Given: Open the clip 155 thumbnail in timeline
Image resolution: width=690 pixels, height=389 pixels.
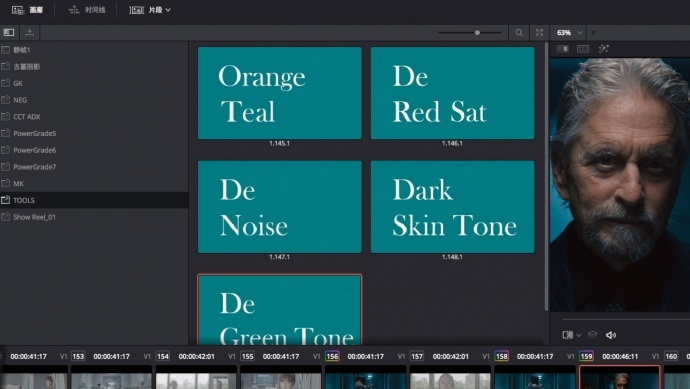Looking at the screenshot, I should [281, 378].
